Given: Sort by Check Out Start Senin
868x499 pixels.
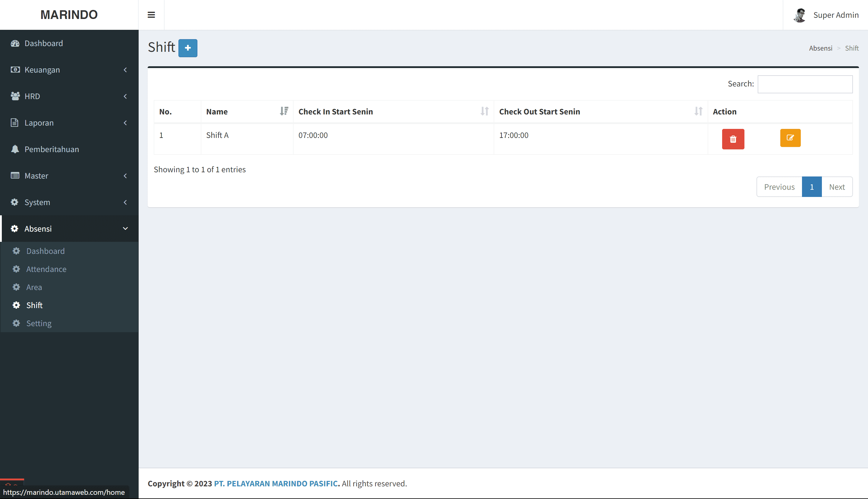Looking at the screenshot, I should pyautogui.click(x=698, y=111).
